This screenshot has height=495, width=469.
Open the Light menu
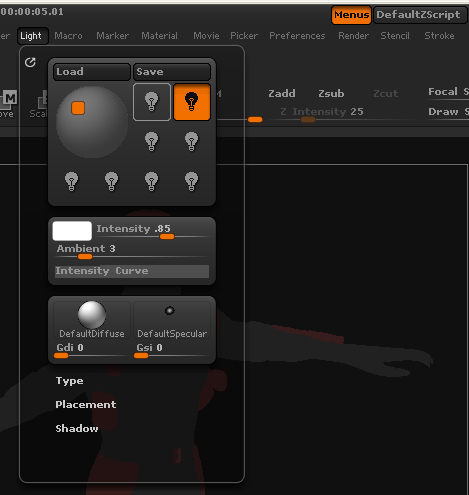[x=33, y=36]
